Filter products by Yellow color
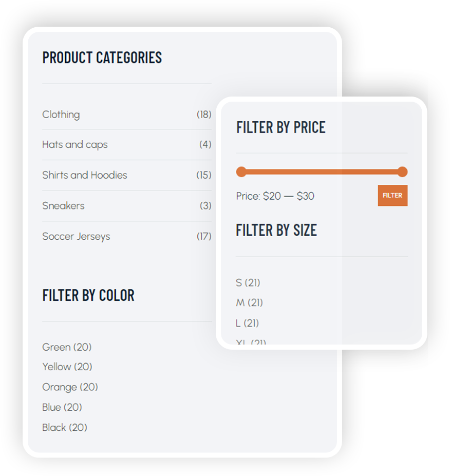This screenshot has width=450, height=476. pyautogui.click(x=67, y=367)
